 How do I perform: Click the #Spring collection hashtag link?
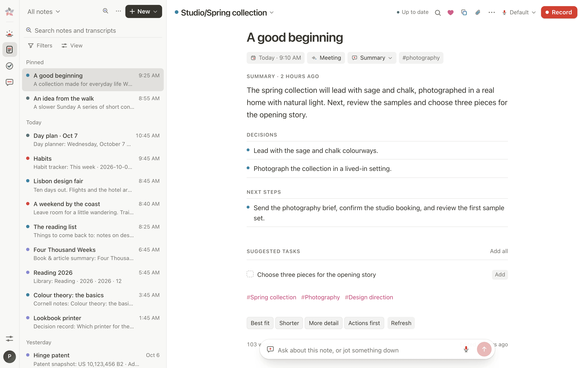pyautogui.click(x=271, y=297)
